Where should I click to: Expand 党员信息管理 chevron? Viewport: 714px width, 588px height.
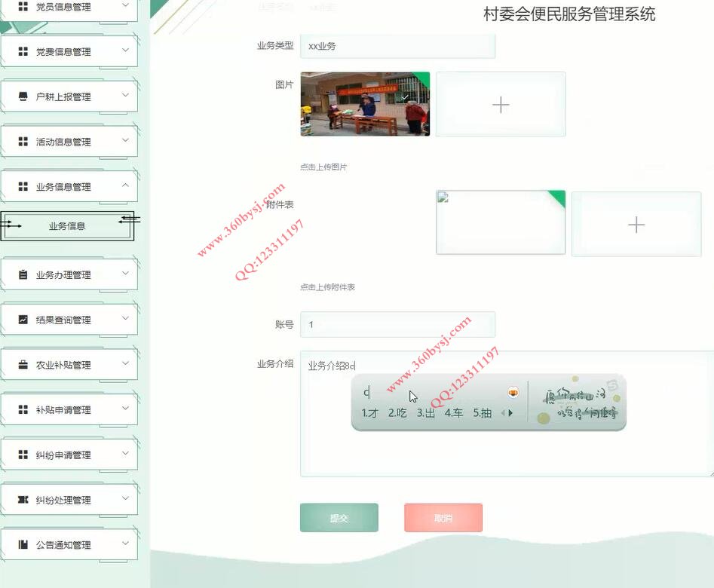(x=126, y=5)
